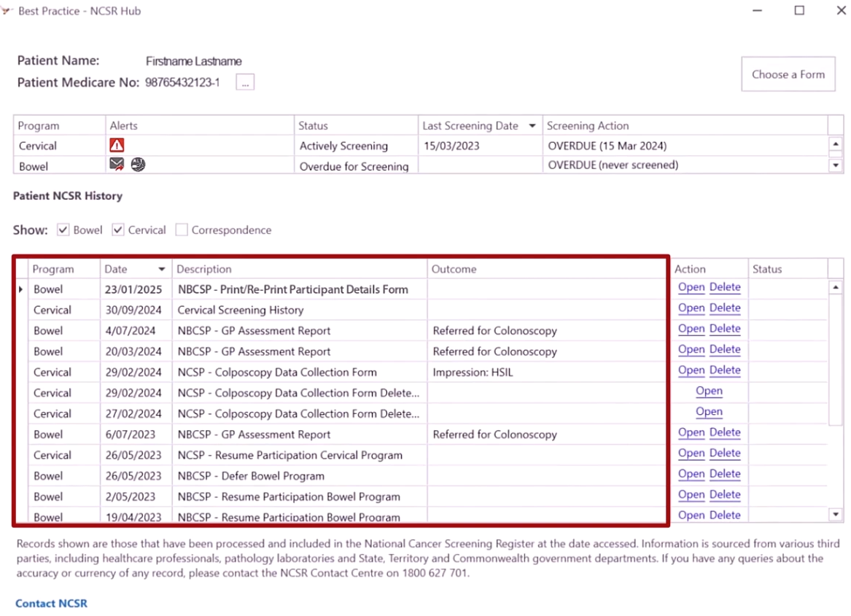Delete Resume Participation Cervical Program record
This screenshot has width=851, height=616.
[725, 453]
